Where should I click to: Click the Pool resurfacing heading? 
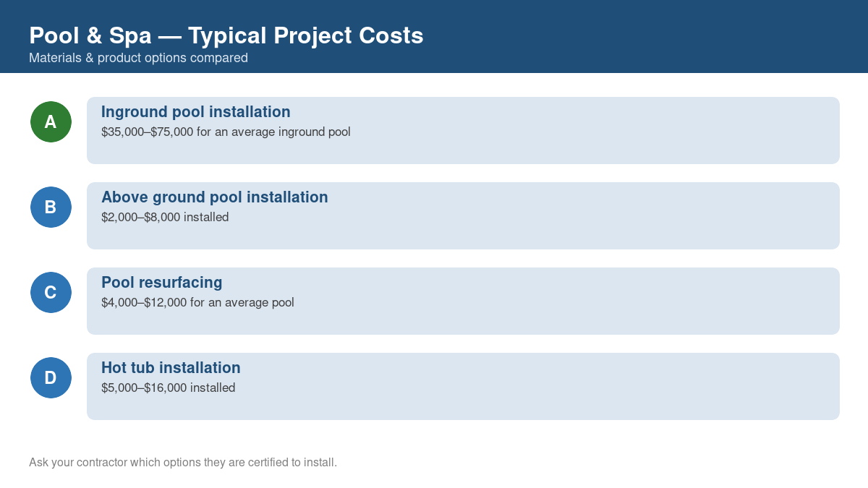pos(161,283)
